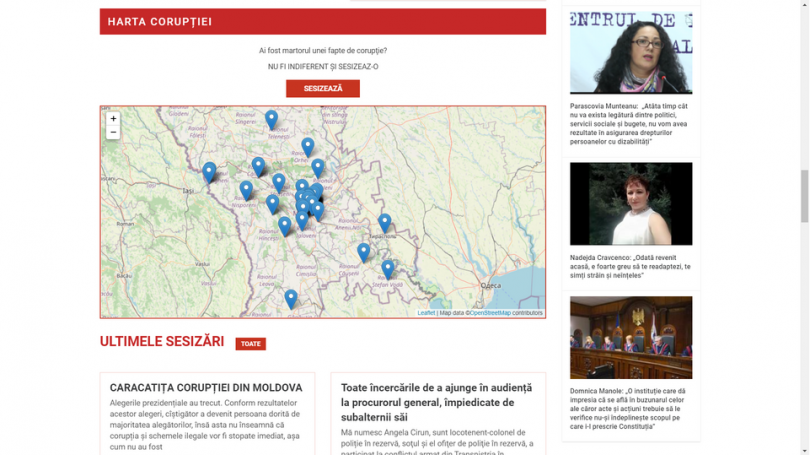Zoom in on the corruption map
Image resolution: width=810 pixels, height=455 pixels.
113,119
